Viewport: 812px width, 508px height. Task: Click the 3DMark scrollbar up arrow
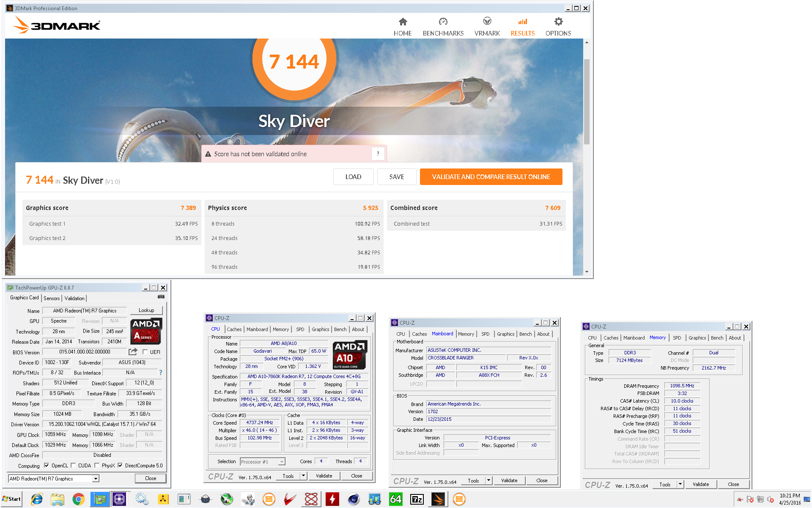point(587,42)
